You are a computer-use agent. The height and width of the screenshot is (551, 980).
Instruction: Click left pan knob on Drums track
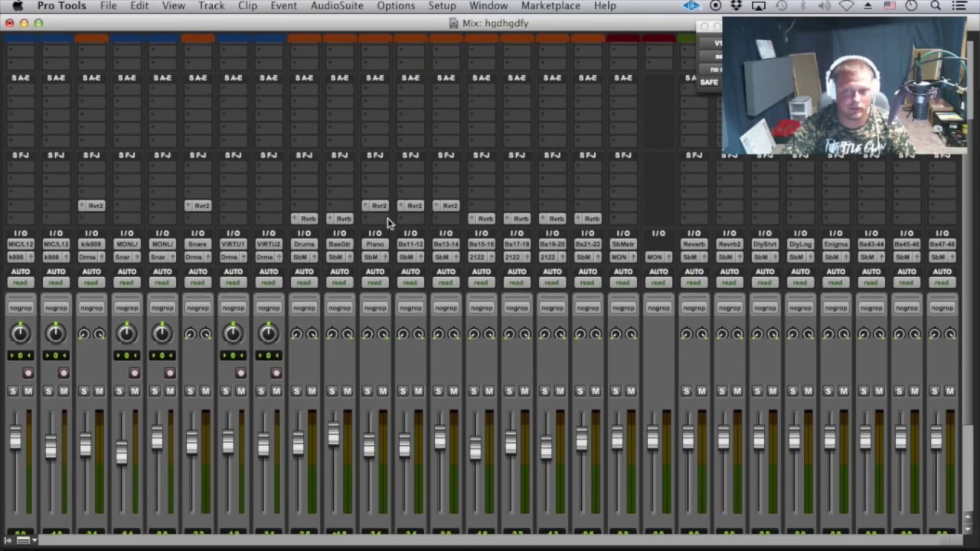[296, 334]
